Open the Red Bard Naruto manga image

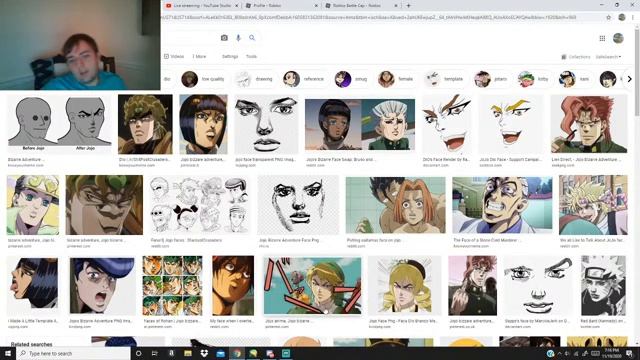point(603,286)
